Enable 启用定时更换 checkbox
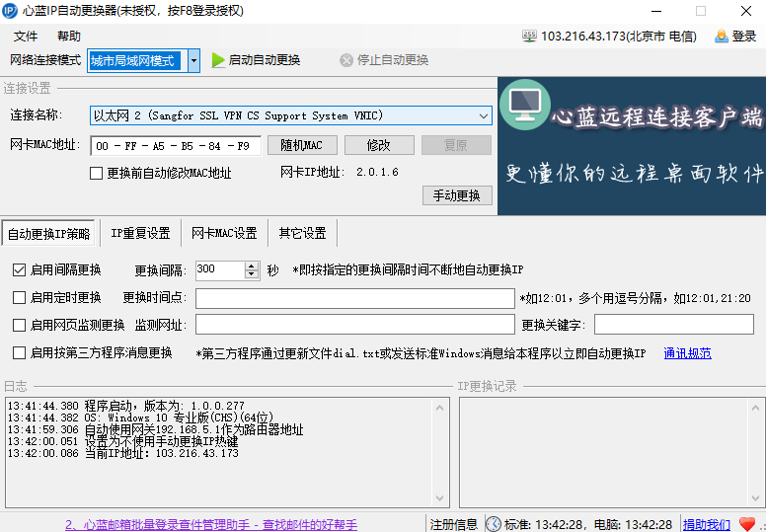The image size is (766, 532). pyautogui.click(x=19, y=297)
